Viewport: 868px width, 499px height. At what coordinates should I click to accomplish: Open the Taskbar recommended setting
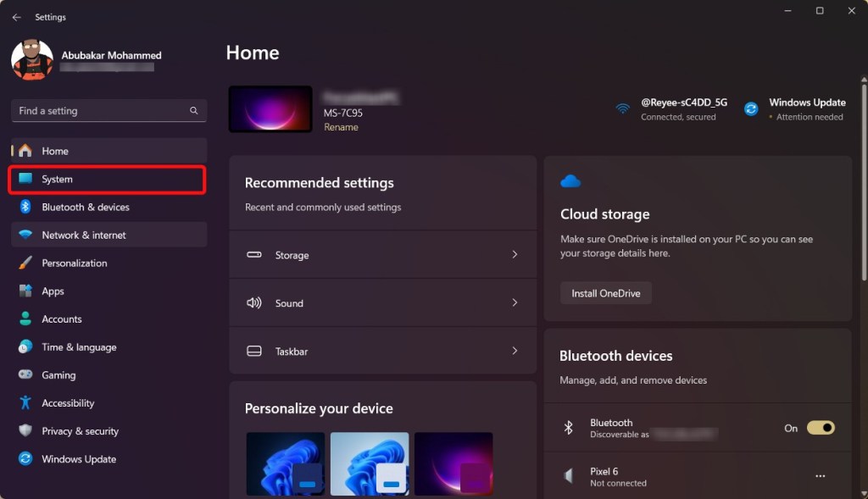[x=383, y=351]
